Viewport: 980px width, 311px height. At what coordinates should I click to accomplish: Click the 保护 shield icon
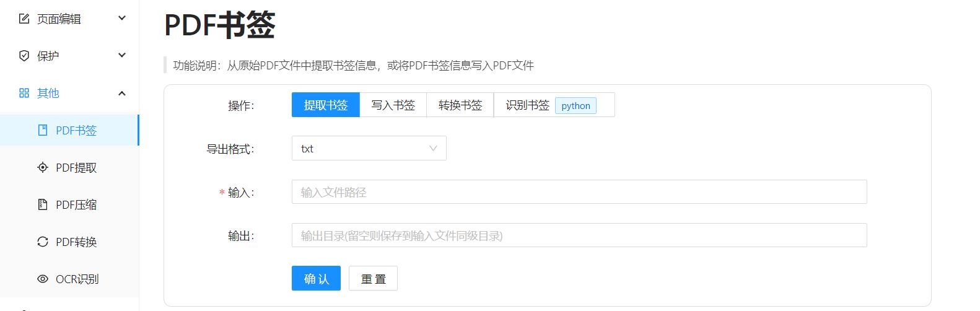coord(24,56)
